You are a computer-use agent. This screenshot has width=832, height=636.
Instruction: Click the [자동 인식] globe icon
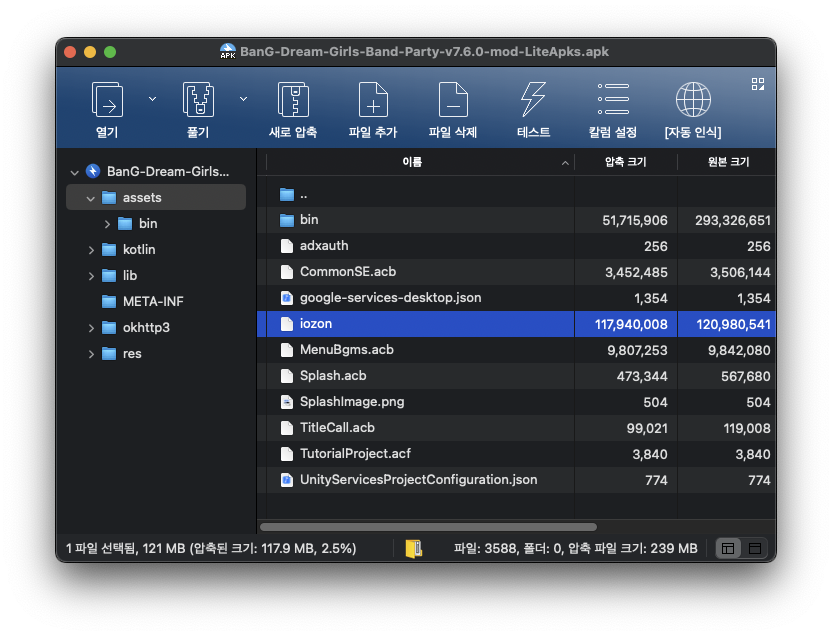[x=693, y=100]
